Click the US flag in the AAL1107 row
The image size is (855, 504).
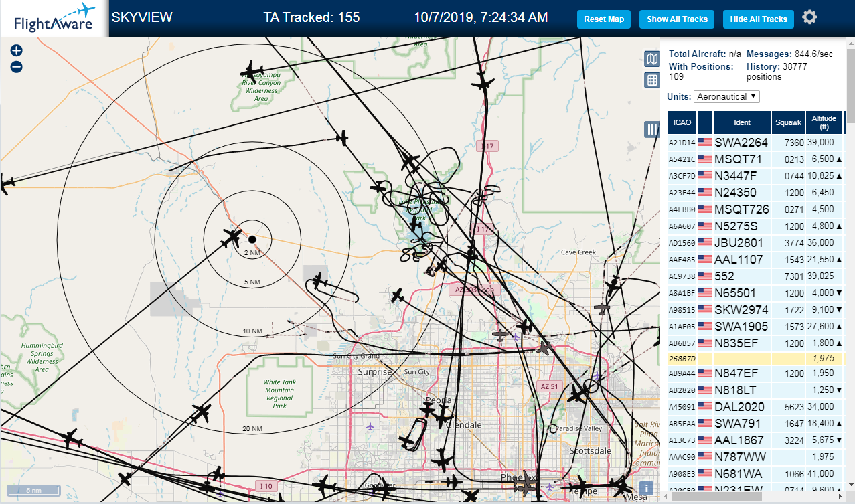705,259
